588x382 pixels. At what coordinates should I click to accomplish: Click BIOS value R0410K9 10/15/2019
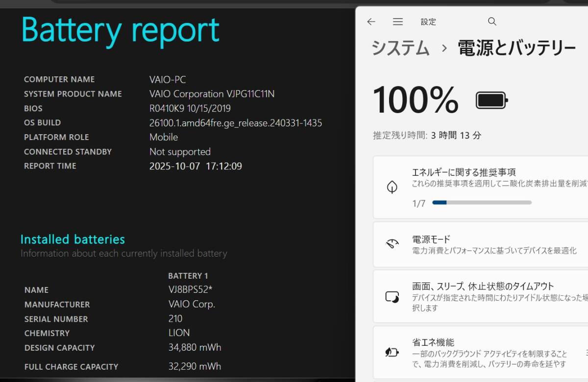coord(190,108)
